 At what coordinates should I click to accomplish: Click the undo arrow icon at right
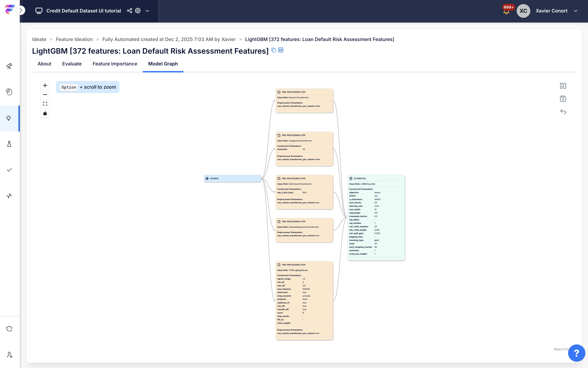(x=563, y=112)
